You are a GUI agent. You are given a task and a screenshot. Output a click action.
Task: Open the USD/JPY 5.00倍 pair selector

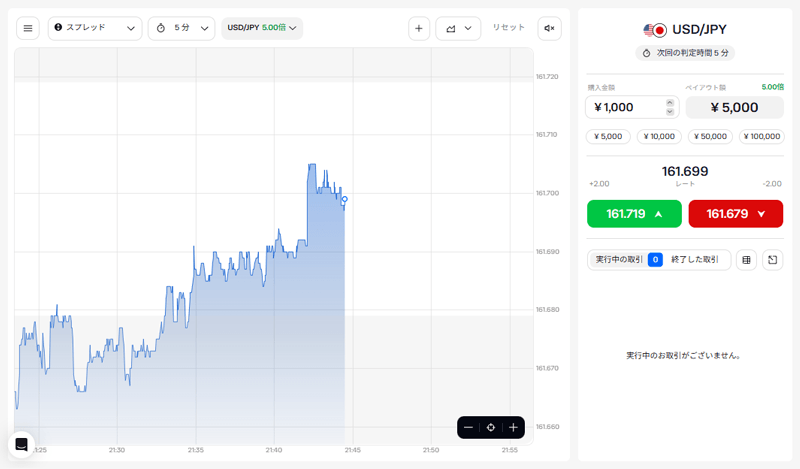coord(262,28)
